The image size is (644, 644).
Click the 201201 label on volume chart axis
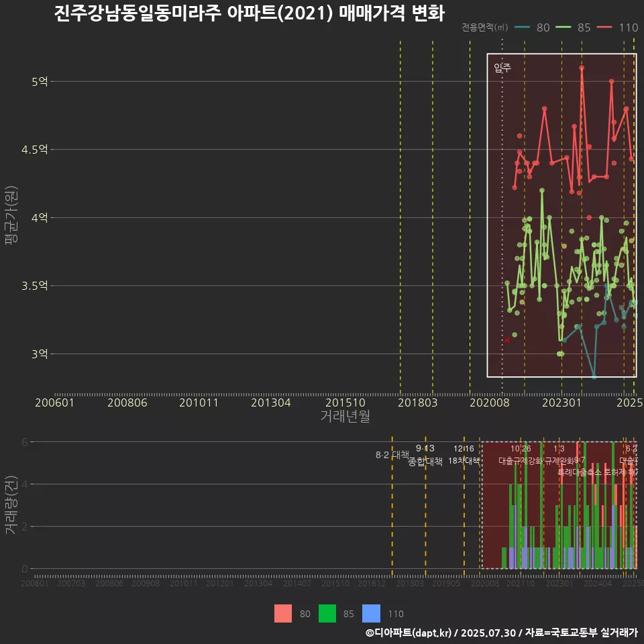click(220, 583)
